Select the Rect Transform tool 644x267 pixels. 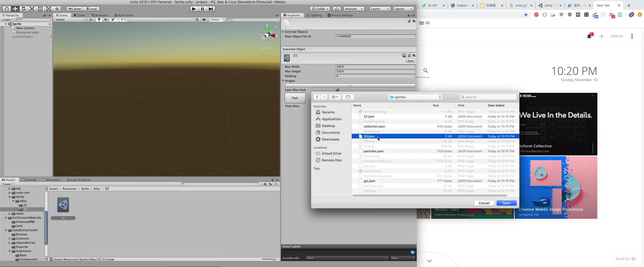[40, 9]
